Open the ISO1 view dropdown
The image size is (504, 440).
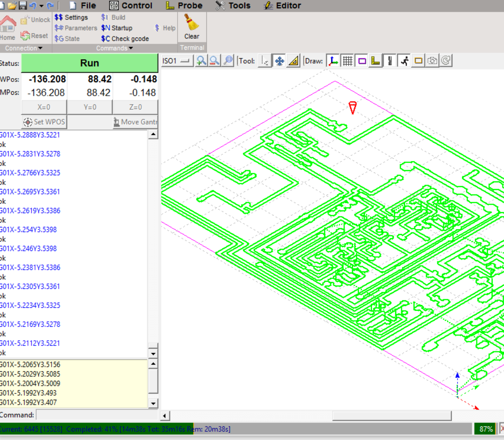(177, 61)
